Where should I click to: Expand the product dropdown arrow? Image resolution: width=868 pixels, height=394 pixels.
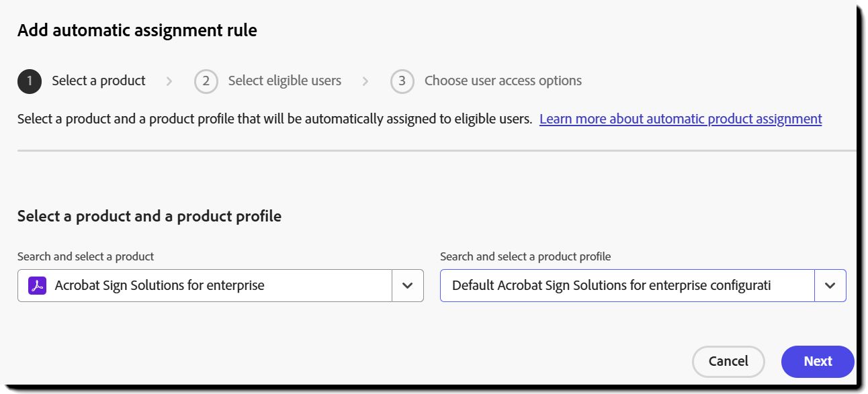click(408, 285)
